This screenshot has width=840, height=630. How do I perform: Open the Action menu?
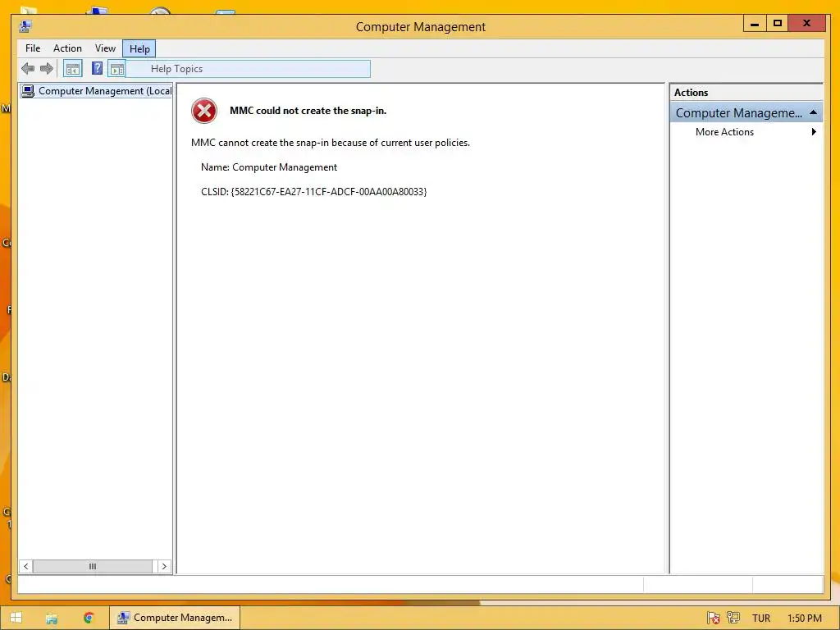coord(67,48)
